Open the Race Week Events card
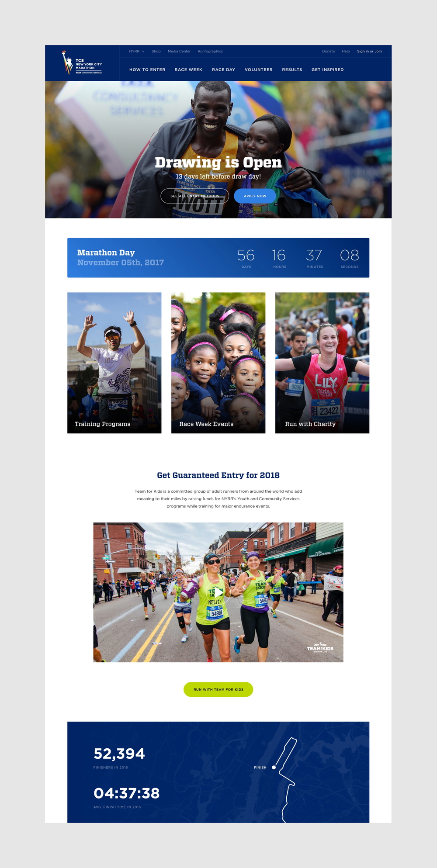Viewport: 437px width, 868px height. (x=218, y=363)
